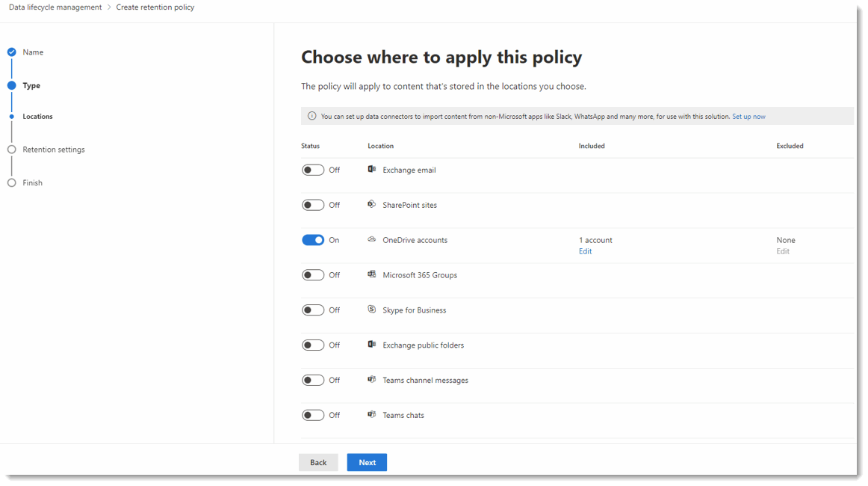Enable the Exchange public folders toggle

tap(313, 345)
